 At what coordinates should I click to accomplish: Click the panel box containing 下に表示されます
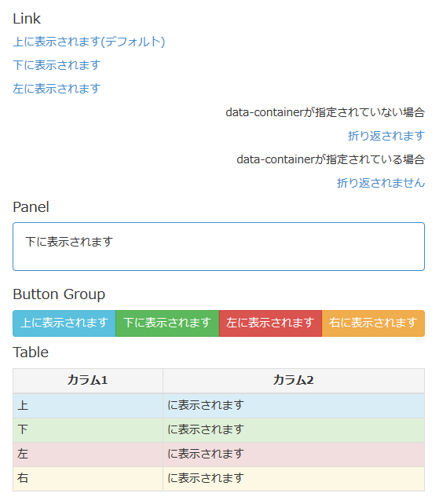click(x=218, y=247)
